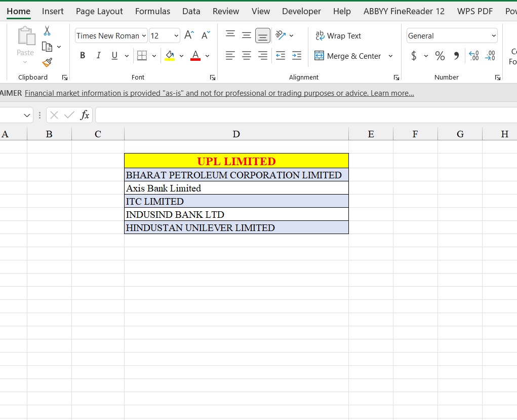Open the Insert tab

coord(53,11)
